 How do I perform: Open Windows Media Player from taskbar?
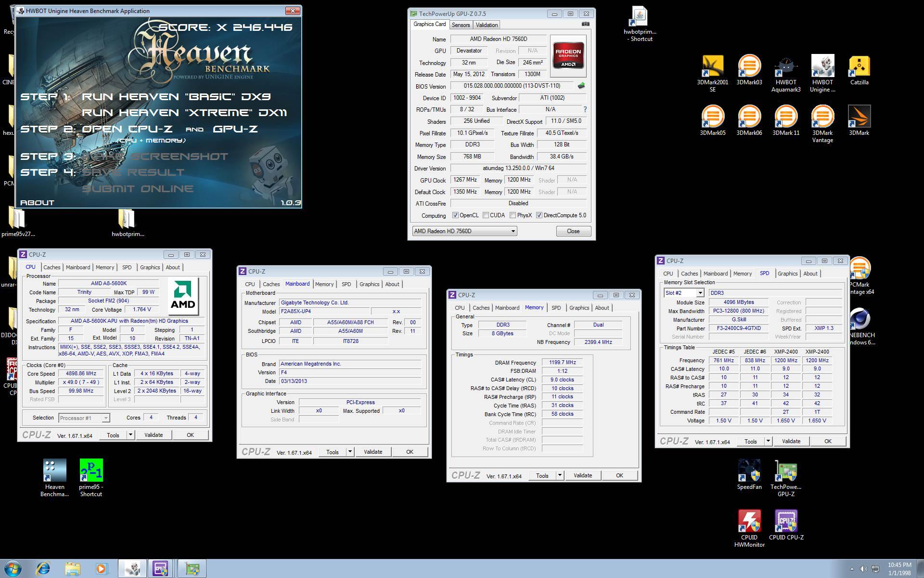[x=102, y=569]
